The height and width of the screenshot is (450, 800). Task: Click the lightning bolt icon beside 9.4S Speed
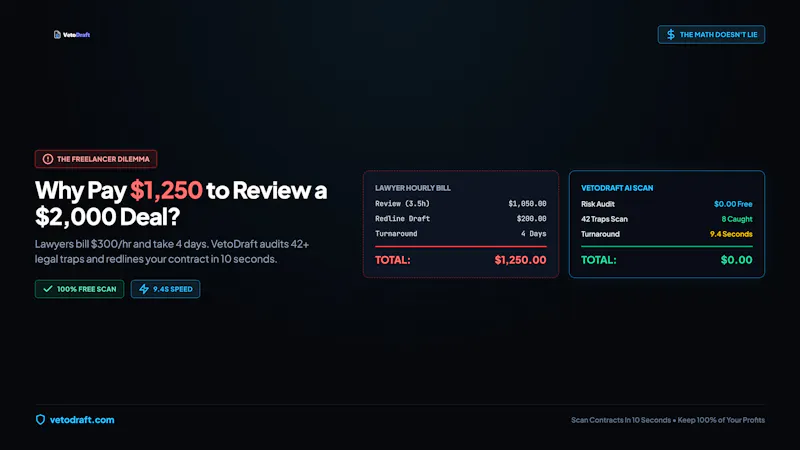point(144,289)
